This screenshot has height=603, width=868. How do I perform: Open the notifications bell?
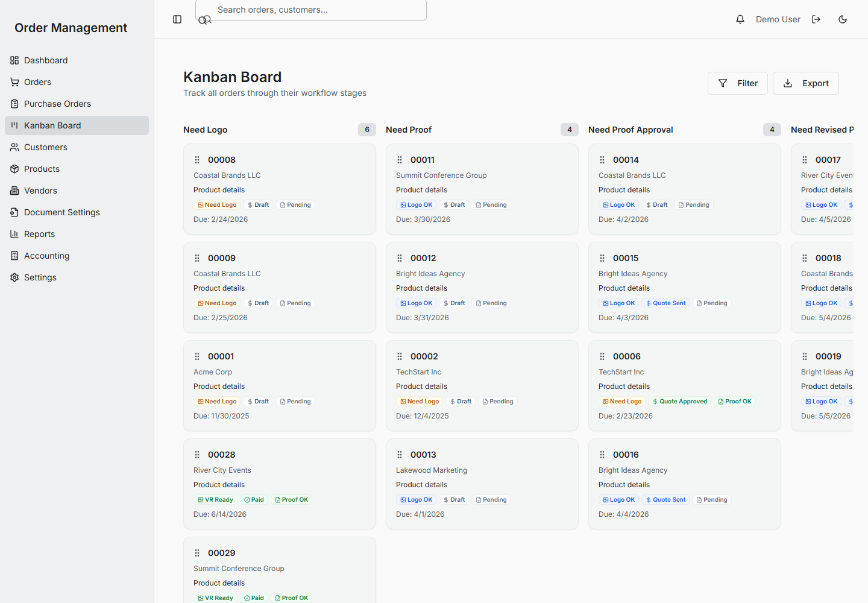(740, 19)
